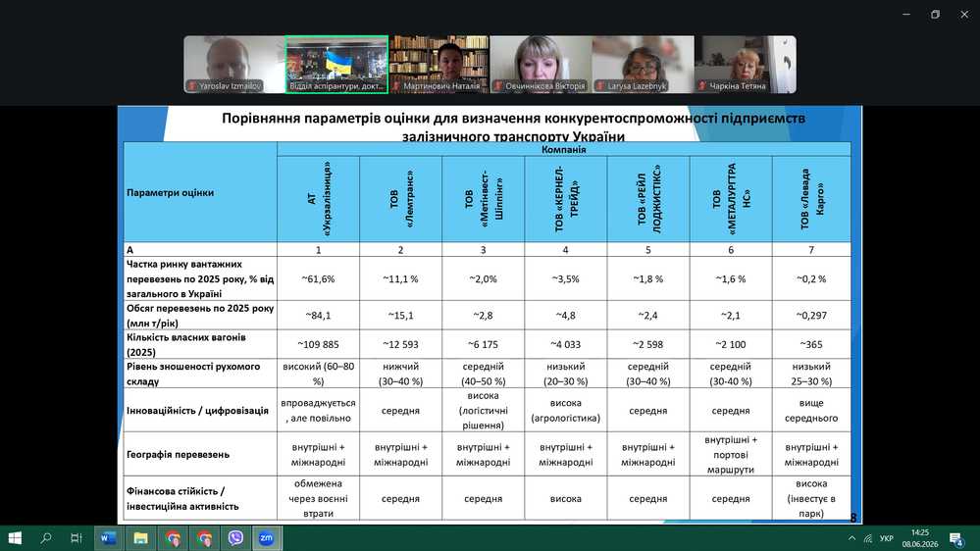Image resolution: width=980 pixels, height=551 pixels.
Task: Click muted mic icon of Мартинович Наталія
Action: pos(397,86)
